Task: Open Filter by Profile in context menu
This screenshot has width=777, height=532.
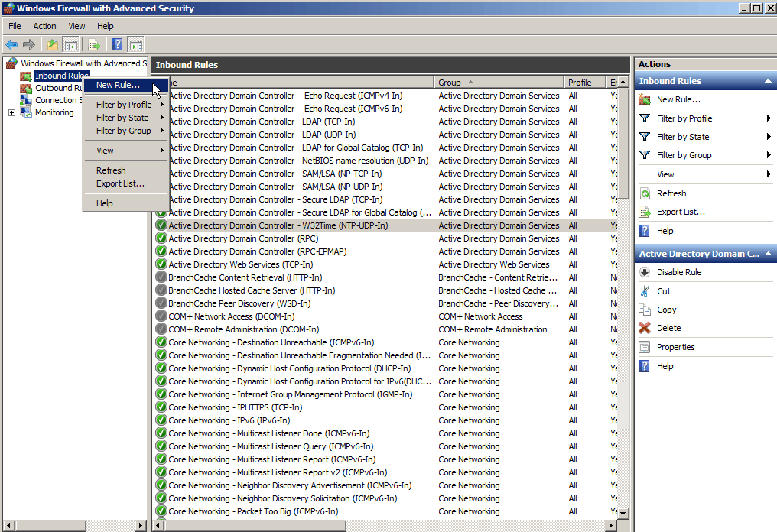Action: coord(126,105)
